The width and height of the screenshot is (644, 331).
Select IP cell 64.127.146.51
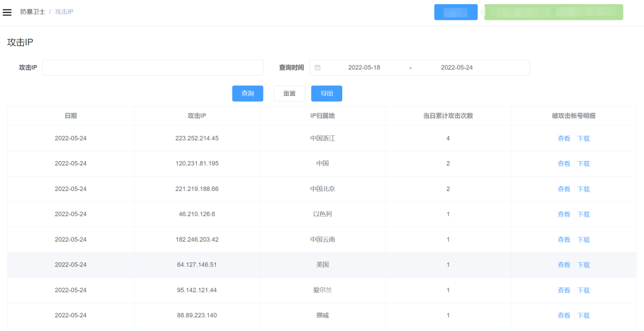pos(197,265)
